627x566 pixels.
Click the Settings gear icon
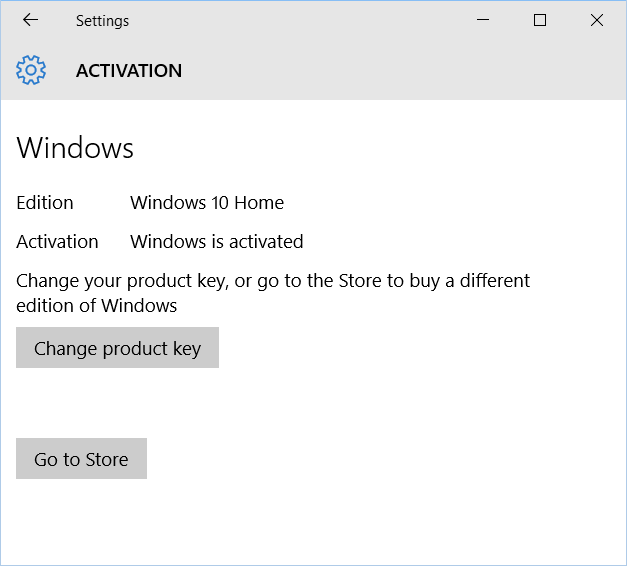tap(31, 70)
